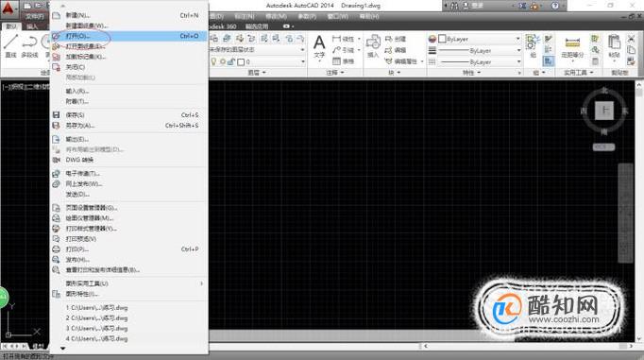The height and width of the screenshot is (360, 644).
Task: Click the Insert block (插入) icon
Action: [x=373, y=46]
